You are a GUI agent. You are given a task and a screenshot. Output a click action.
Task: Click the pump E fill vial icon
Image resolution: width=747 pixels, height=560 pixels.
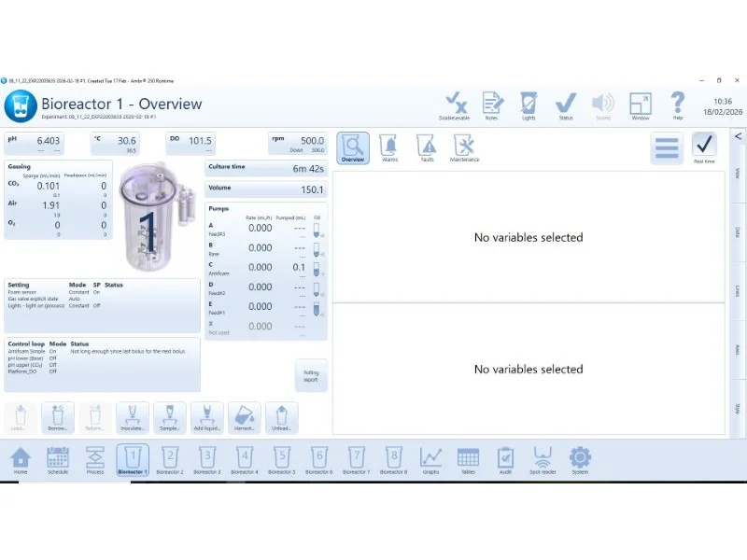317,309
